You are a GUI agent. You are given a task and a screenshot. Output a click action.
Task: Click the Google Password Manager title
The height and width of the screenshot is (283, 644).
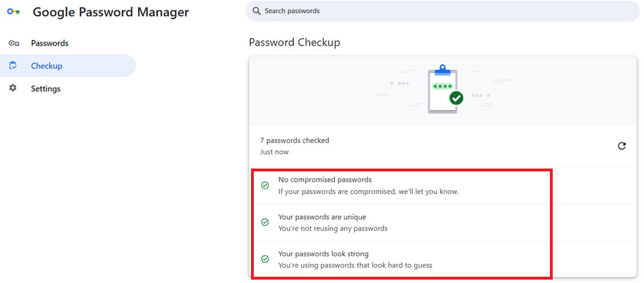coord(111,12)
